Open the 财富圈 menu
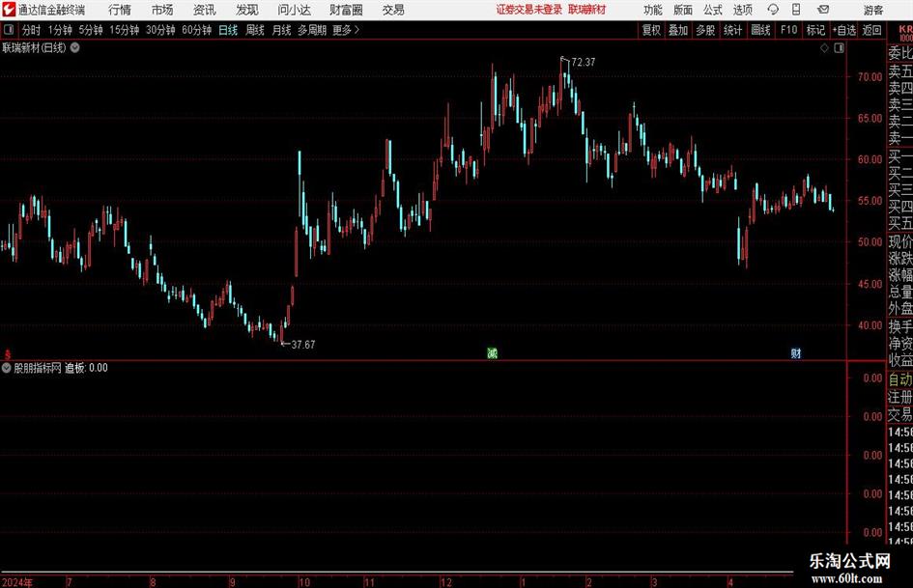913x588 pixels. pos(346,10)
